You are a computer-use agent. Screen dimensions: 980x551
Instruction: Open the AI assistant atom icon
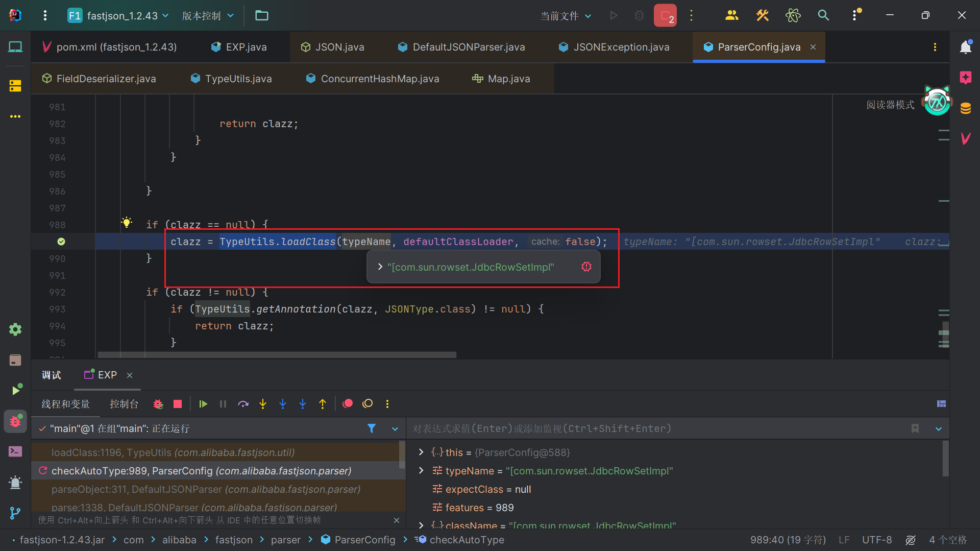click(x=793, y=15)
